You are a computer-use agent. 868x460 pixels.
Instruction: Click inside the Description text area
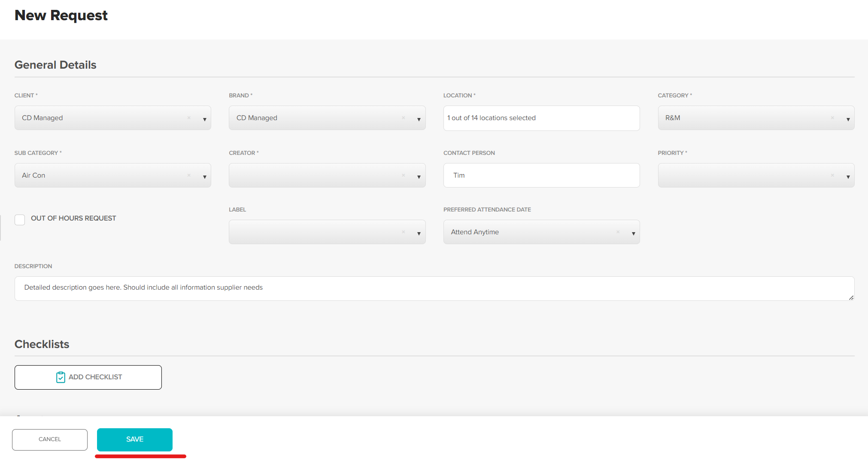(434, 288)
